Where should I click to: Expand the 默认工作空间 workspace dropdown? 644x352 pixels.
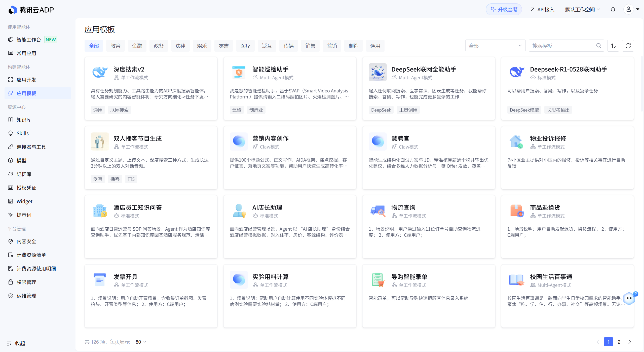[x=582, y=10]
